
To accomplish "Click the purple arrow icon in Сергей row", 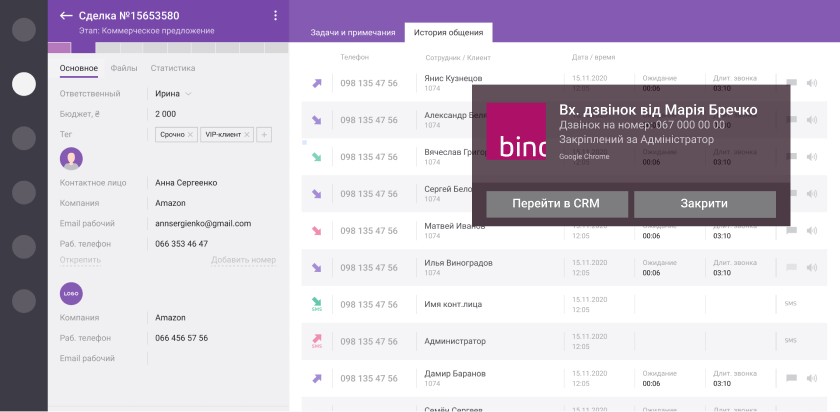I will click(317, 194).
